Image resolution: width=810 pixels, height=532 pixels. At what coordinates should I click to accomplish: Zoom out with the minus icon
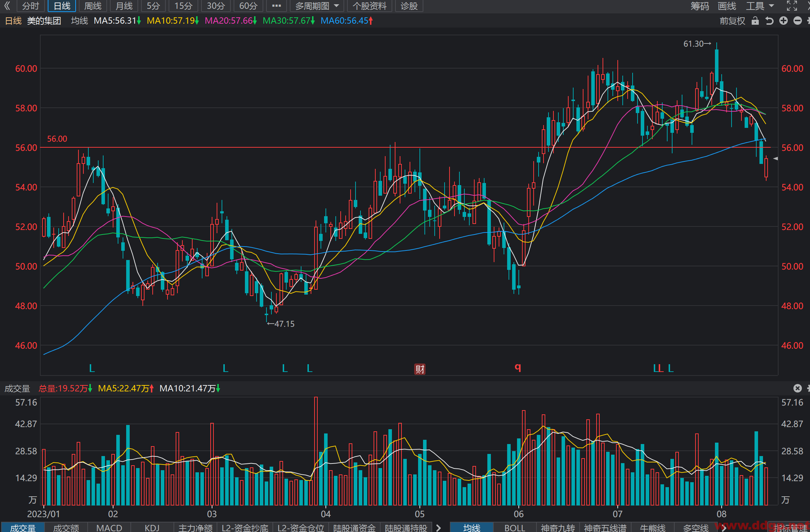click(798, 21)
